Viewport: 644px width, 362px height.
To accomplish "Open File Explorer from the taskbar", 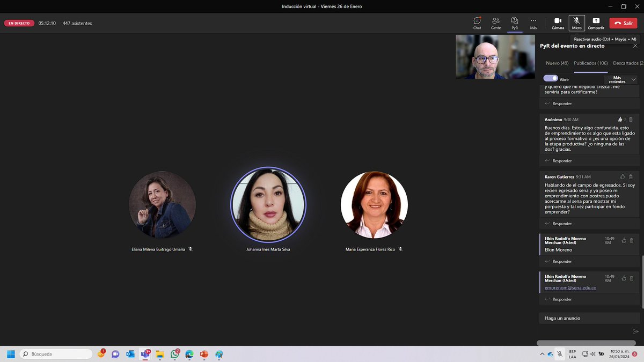I will pos(159,354).
